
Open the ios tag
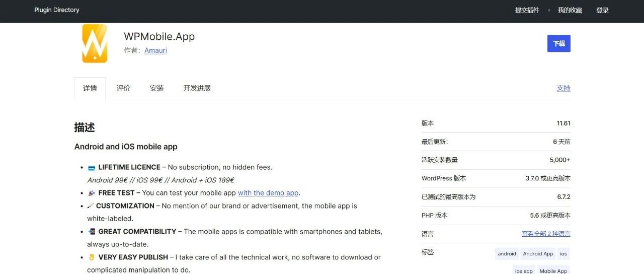coord(563,254)
